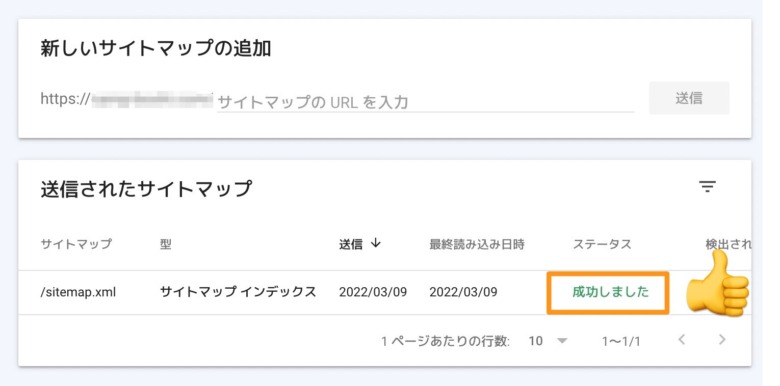The image size is (780, 386).
Task: Click the 型 column header
Action: tap(166, 244)
